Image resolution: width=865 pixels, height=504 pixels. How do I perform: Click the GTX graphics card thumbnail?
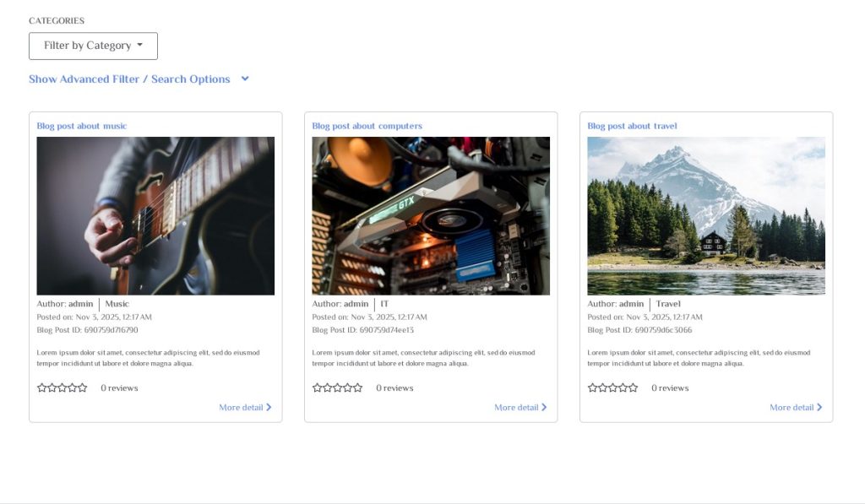click(x=431, y=215)
